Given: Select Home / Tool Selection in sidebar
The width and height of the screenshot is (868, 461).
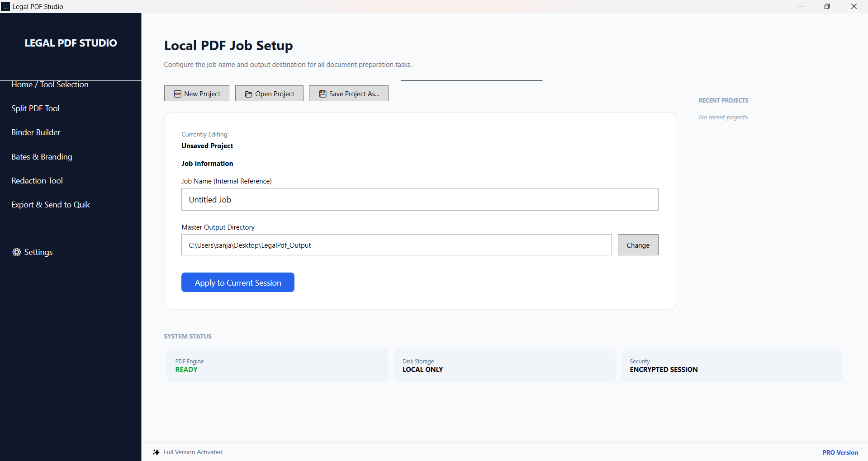Looking at the screenshot, I should coord(50,85).
